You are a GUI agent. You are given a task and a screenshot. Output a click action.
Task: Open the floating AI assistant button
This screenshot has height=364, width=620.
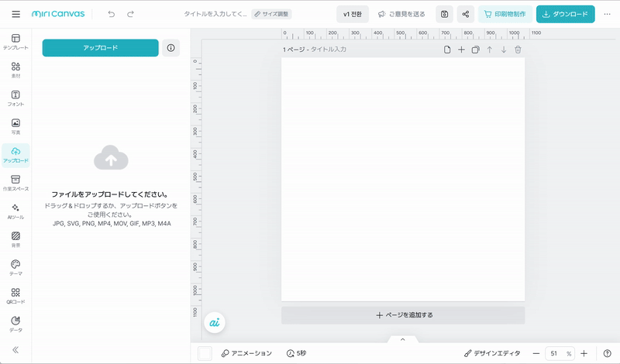215,323
